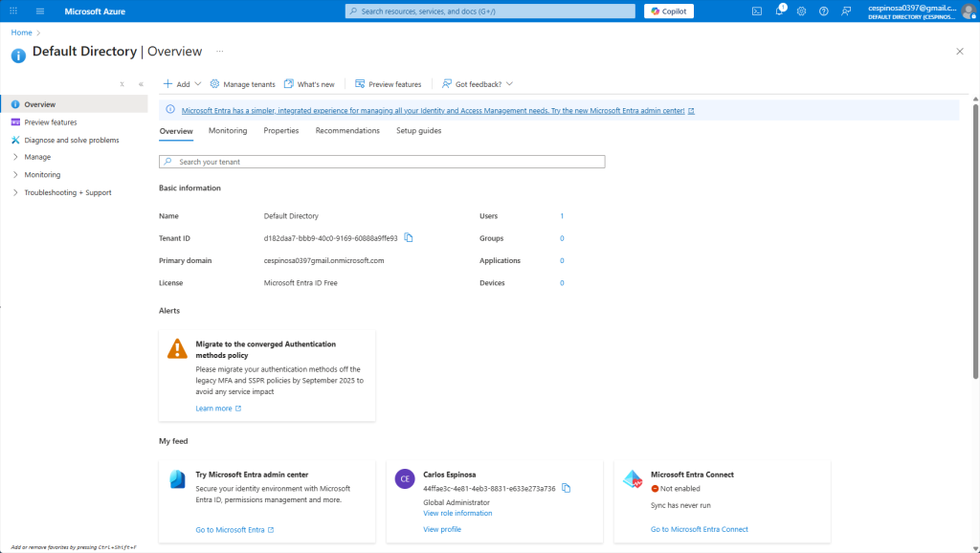Image resolution: width=980 pixels, height=553 pixels.
Task: Switch to the Recommendations tab
Action: pyautogui.click(x=347, y=131)
